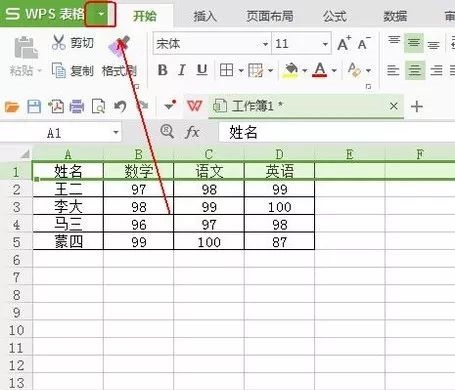Click the Print icon in quick toolbar
This screenshot has width=455, height=390.
[77, 107]
